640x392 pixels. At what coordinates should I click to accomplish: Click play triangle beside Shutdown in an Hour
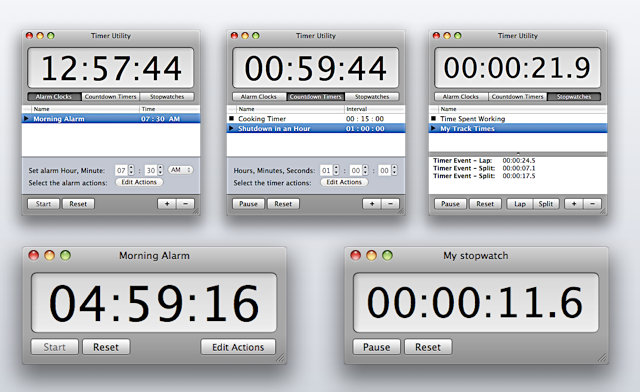click(x=231, y=128)
